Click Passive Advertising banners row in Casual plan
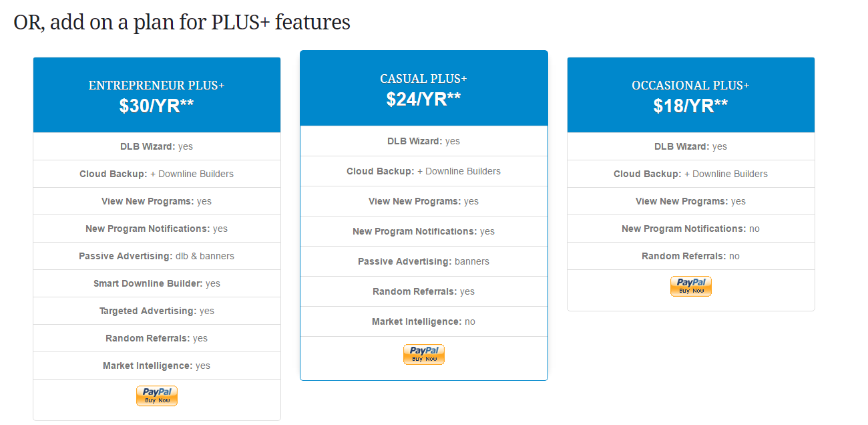The width and height of the screenshot is (868, 425). click(x=424, y=261)
